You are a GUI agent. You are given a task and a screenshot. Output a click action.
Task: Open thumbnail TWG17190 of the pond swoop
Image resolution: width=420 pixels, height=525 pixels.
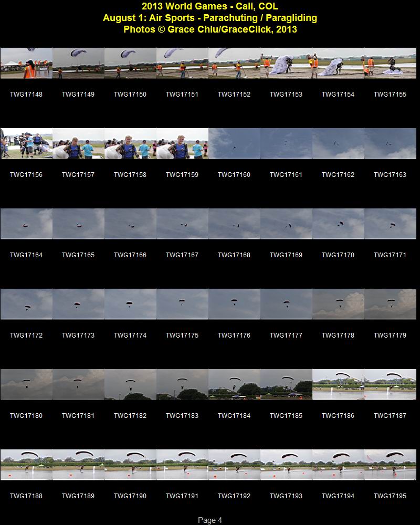pos(130,465)
